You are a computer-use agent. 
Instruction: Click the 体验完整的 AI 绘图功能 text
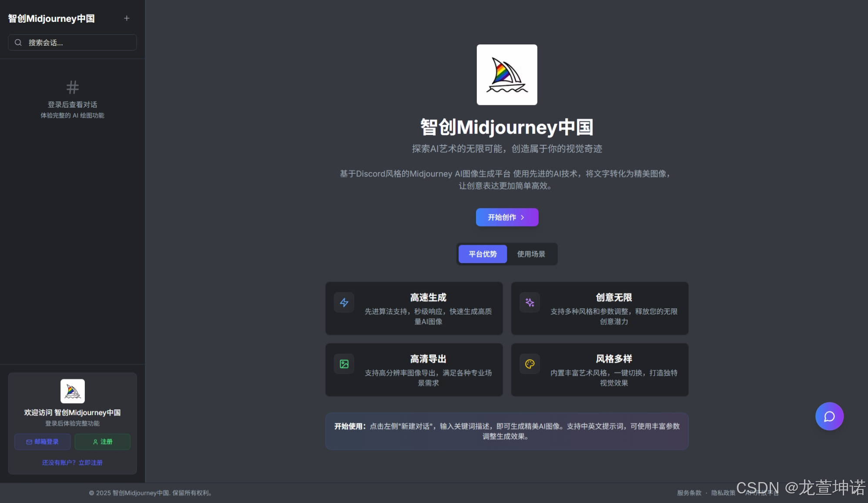73,115
